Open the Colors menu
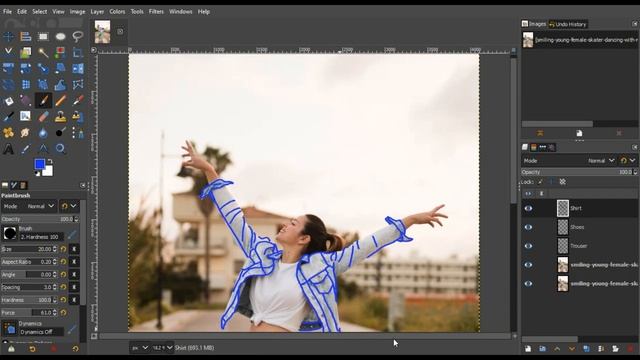640x360 pixels. [x=117, y=12]
